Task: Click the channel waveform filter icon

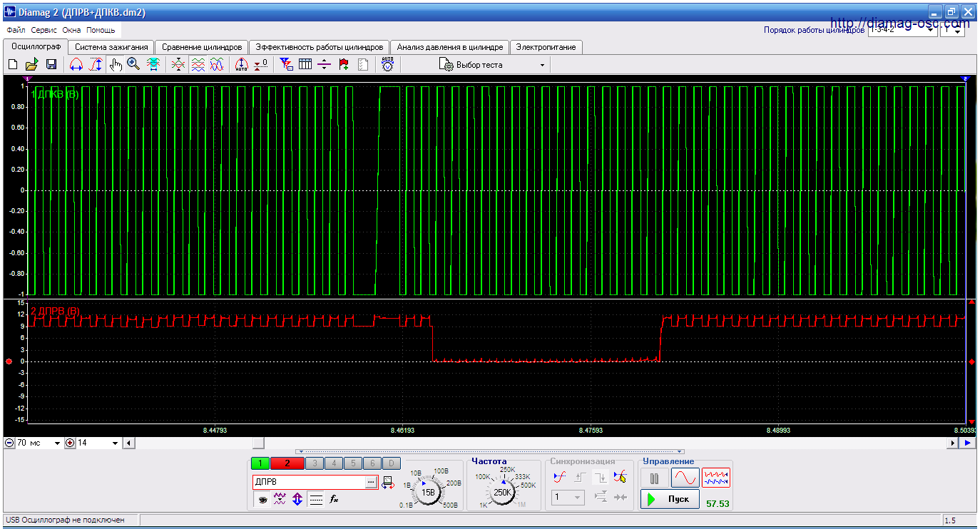Action: [280, 500]
